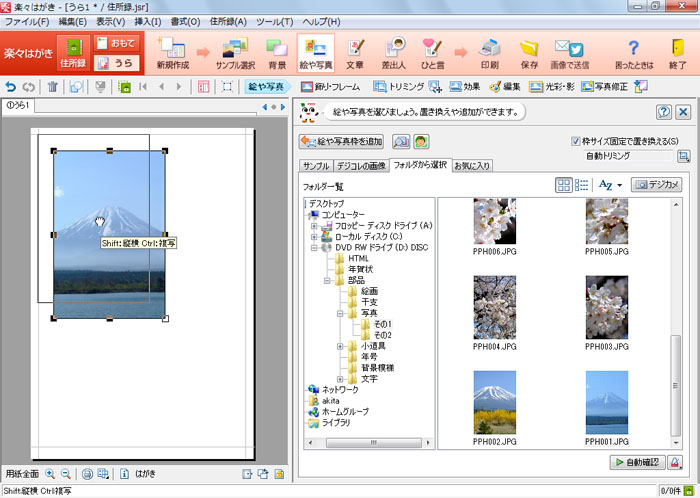The height and width of the screenshot is (498, 700).
Task: Collapse the 部品 folder tree node
Action: (327, 281)
